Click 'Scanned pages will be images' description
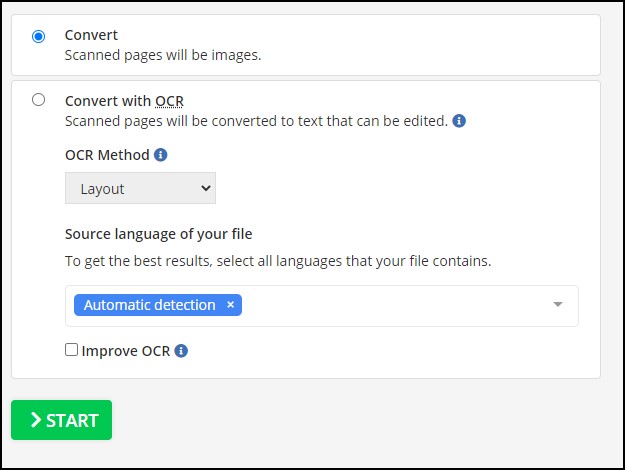 [x=163, y=55]
